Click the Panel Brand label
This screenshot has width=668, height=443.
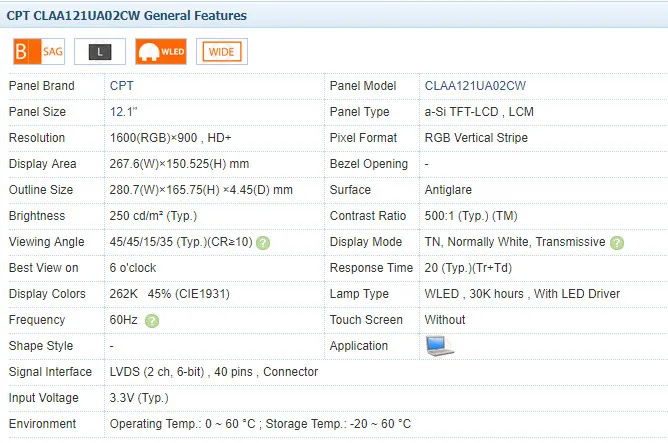tap(41, 86)
